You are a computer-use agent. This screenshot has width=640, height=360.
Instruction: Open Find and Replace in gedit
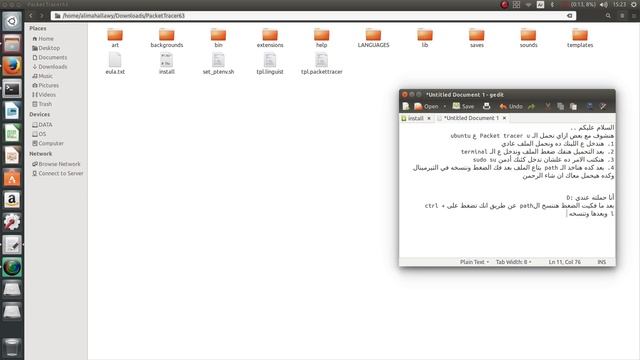tap(602, 106)
